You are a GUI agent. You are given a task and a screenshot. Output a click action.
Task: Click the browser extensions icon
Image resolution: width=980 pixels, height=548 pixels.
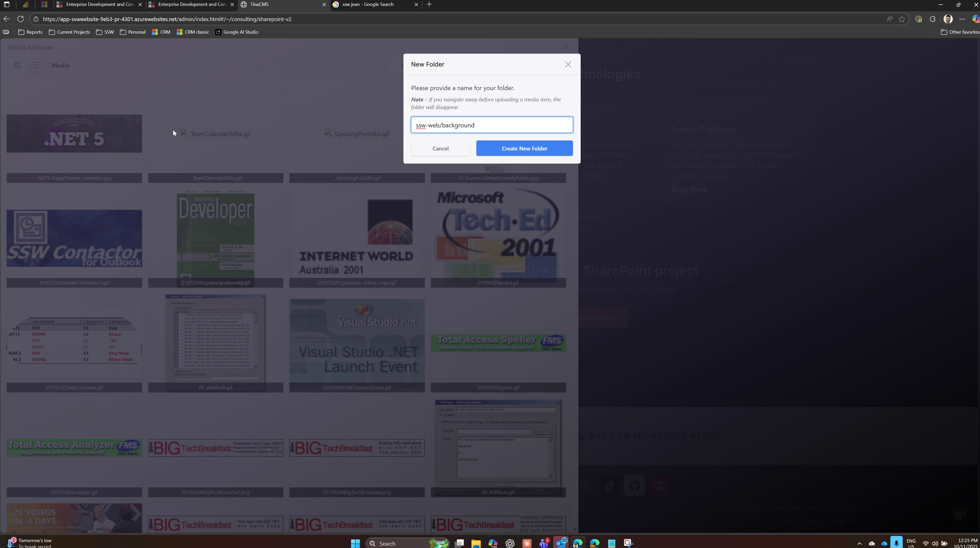(x=932, y=19)
